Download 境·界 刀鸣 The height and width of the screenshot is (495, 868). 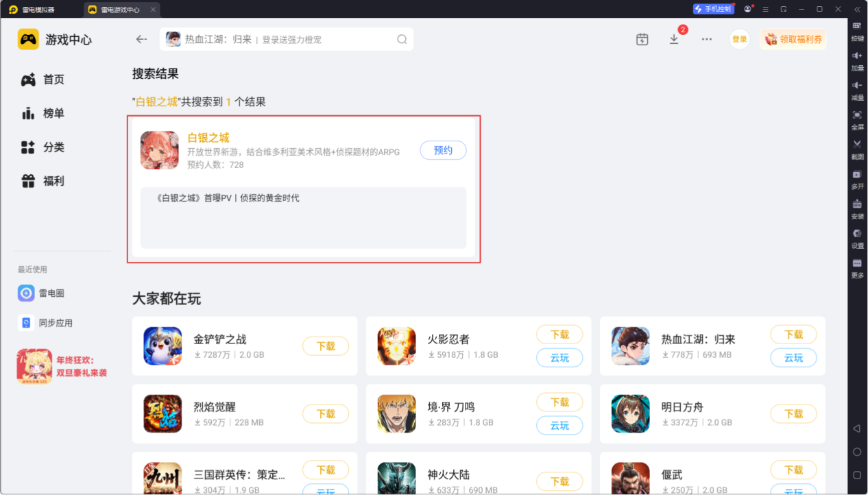click(559, 402)
